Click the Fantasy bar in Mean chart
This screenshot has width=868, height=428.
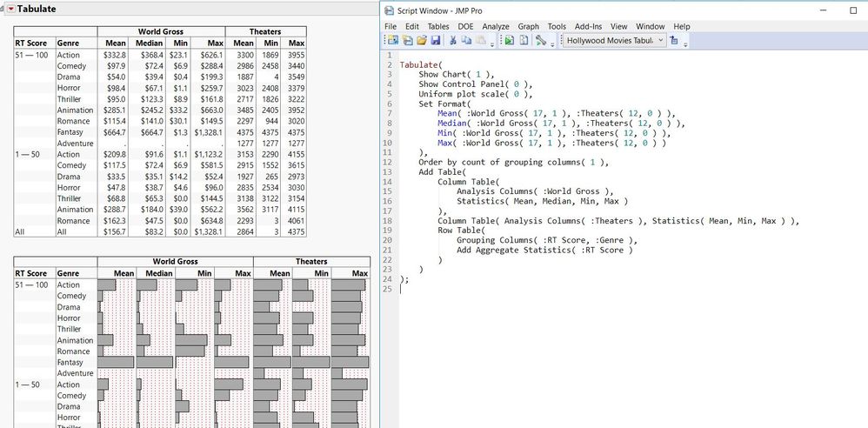[116, 362]
